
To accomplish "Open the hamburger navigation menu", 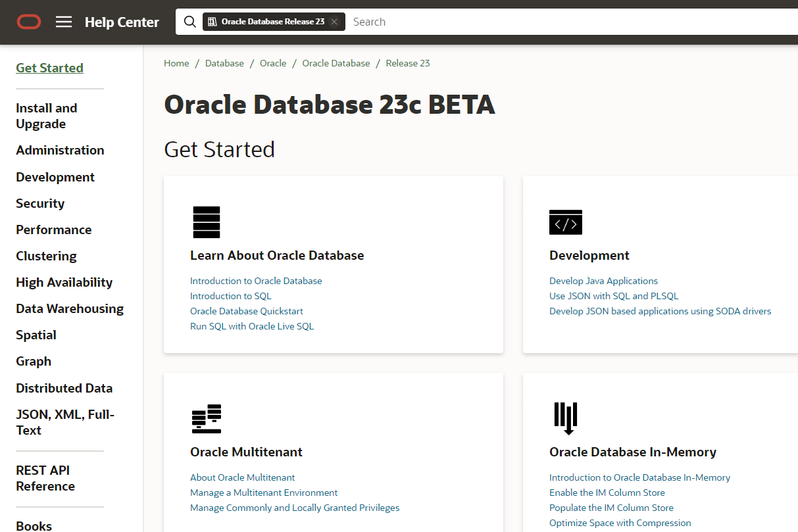I will tap(64, 22).
